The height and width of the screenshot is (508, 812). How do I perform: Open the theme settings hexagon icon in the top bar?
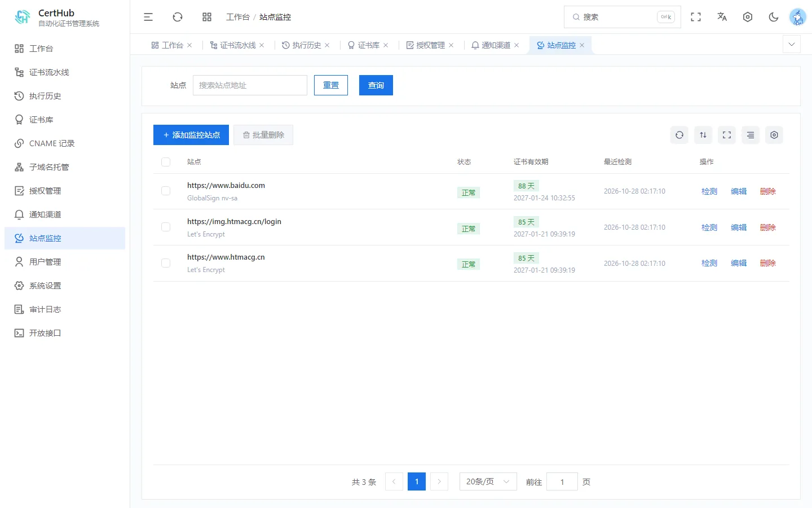pyautogui.click(x=748, y=17)
